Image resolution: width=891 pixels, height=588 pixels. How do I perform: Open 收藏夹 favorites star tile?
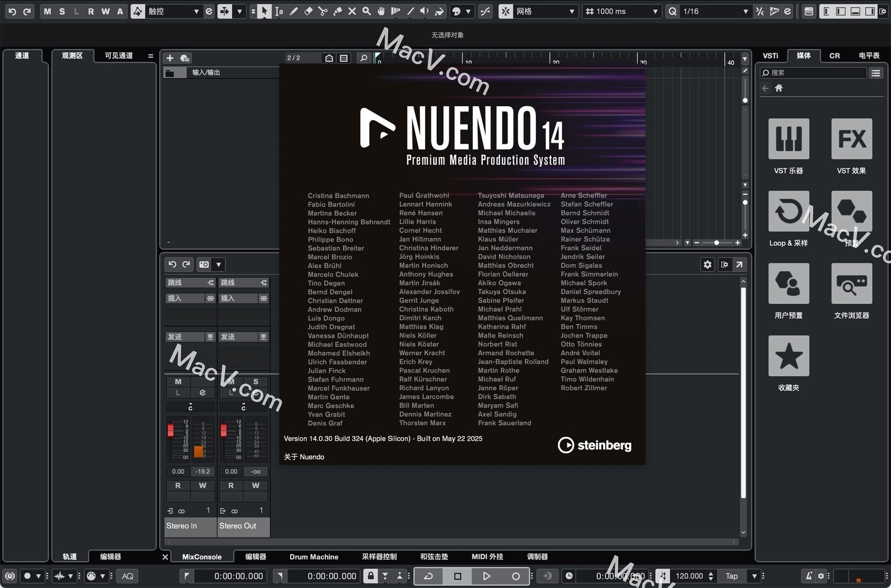(788, 356)
